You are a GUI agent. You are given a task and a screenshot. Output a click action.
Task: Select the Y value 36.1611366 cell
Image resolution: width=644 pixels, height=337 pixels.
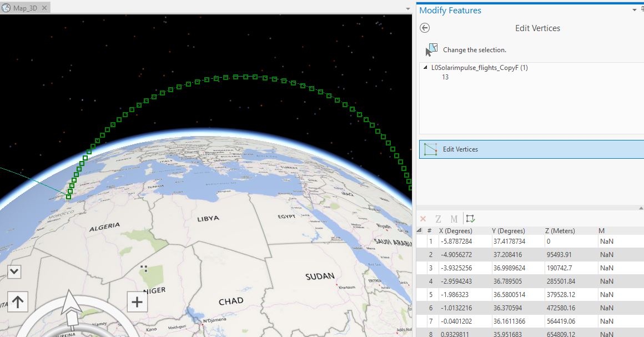tap(517, 321)
